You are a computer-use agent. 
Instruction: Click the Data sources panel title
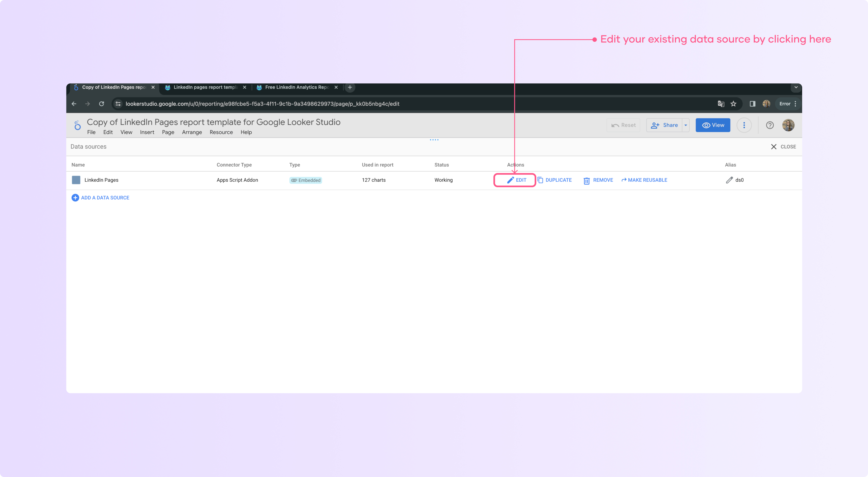tap(88, 147)
